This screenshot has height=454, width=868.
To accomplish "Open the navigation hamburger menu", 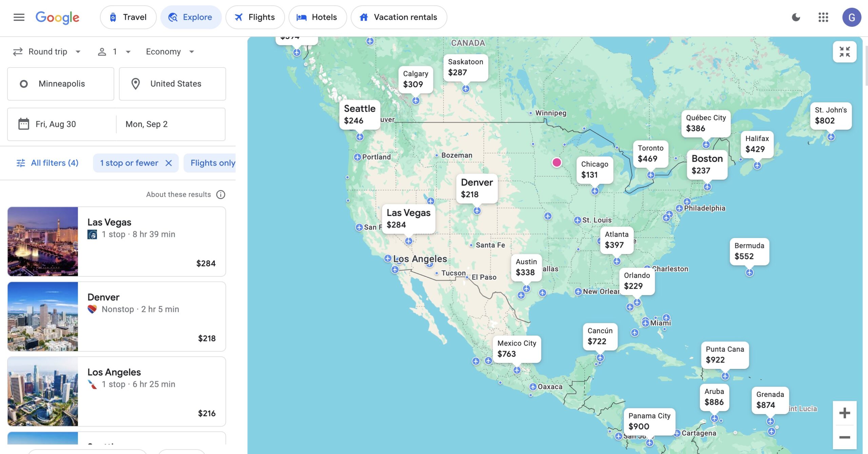I will tap(19, 17).
